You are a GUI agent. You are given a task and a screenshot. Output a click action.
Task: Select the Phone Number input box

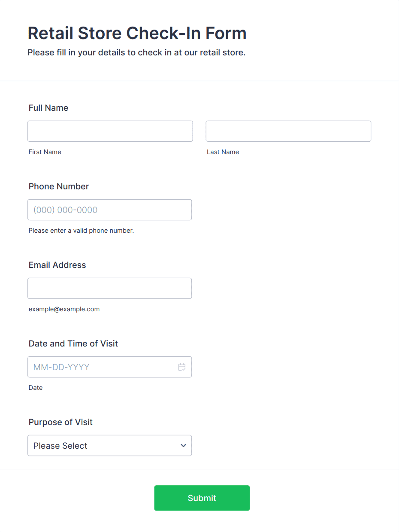[109, 210]
